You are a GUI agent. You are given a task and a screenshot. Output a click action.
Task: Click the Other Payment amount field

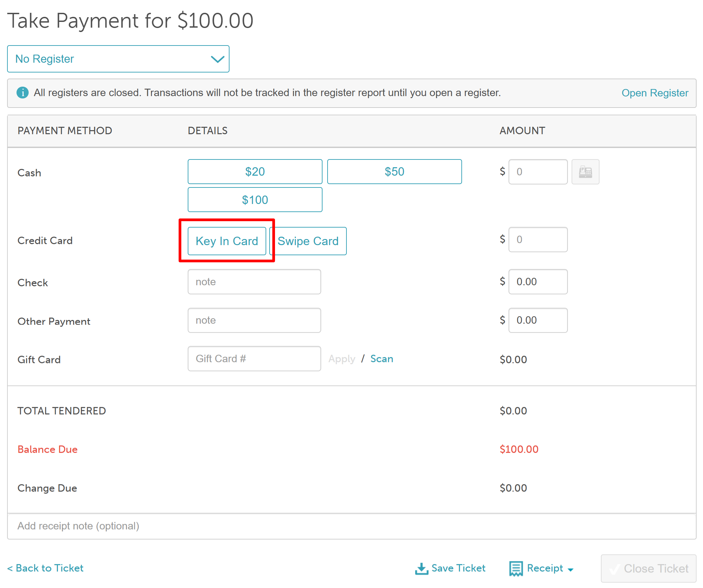(x=538, y=320)
